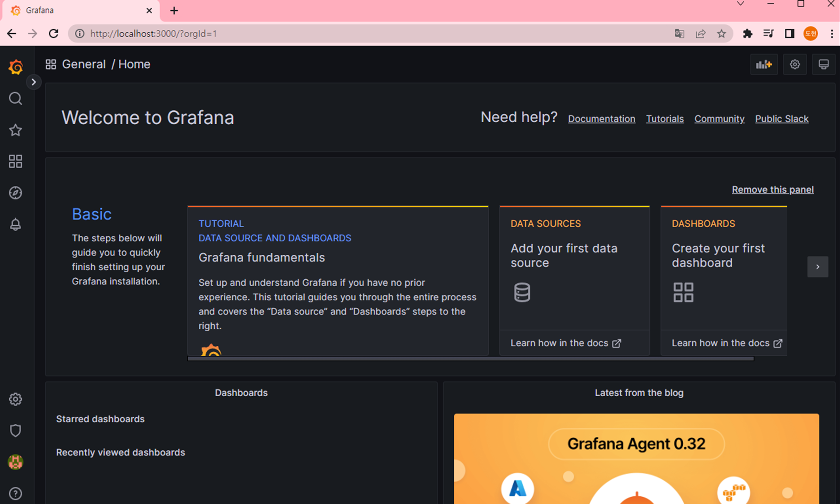
Task: Open the Public Slack link
Action: tap(782, 119)
